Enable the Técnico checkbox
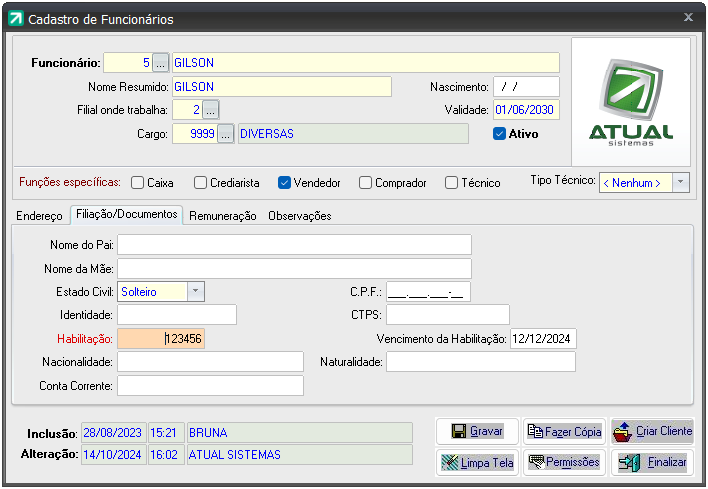 click(x=451, y=183)
